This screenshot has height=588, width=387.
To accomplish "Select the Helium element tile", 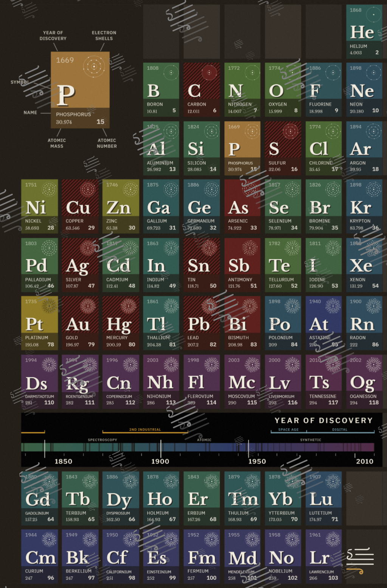I will [x=364, y=31].
